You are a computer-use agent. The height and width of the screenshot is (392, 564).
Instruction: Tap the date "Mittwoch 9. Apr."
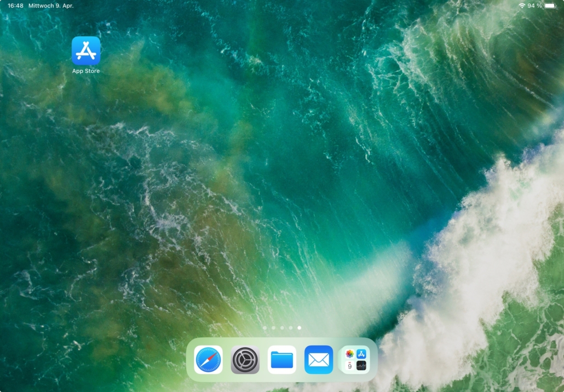[x=51, y=5]
